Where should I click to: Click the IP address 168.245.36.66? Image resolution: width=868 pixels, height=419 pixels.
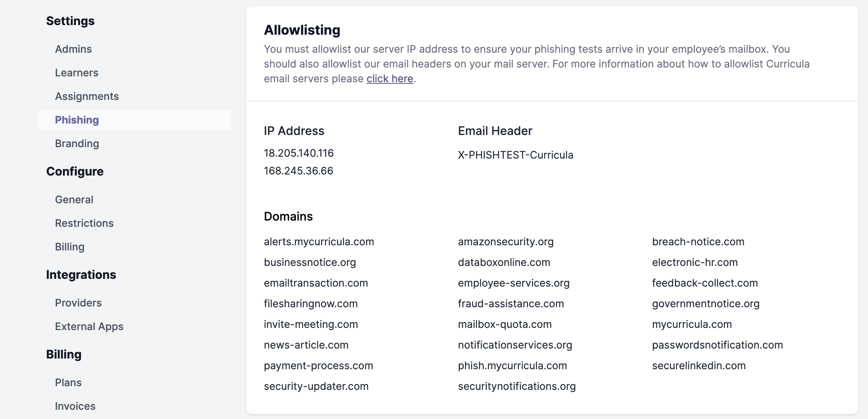click(x=298, y=171)
